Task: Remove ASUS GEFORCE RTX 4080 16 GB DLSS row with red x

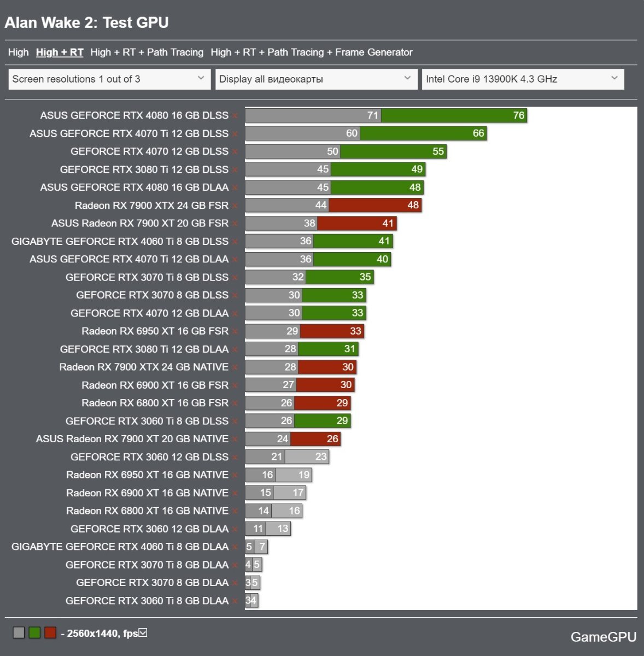Action: coord(235,116)
